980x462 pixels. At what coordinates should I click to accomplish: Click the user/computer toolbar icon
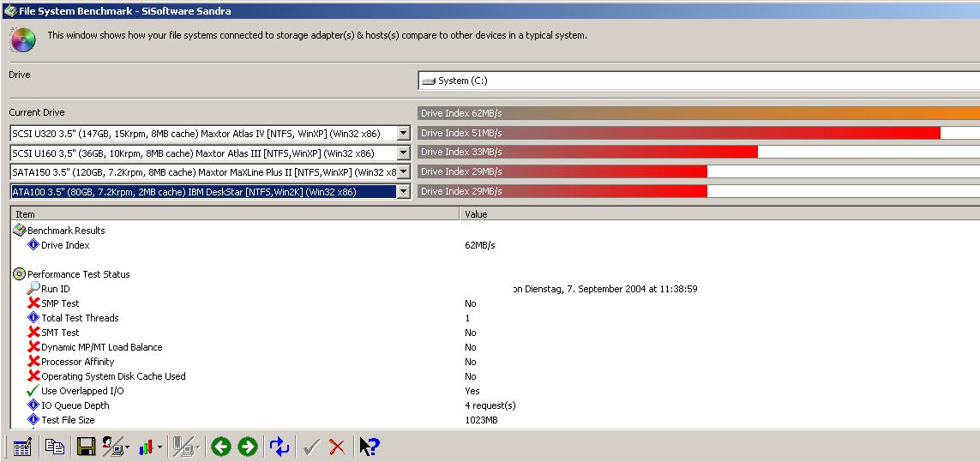point(113,447)
